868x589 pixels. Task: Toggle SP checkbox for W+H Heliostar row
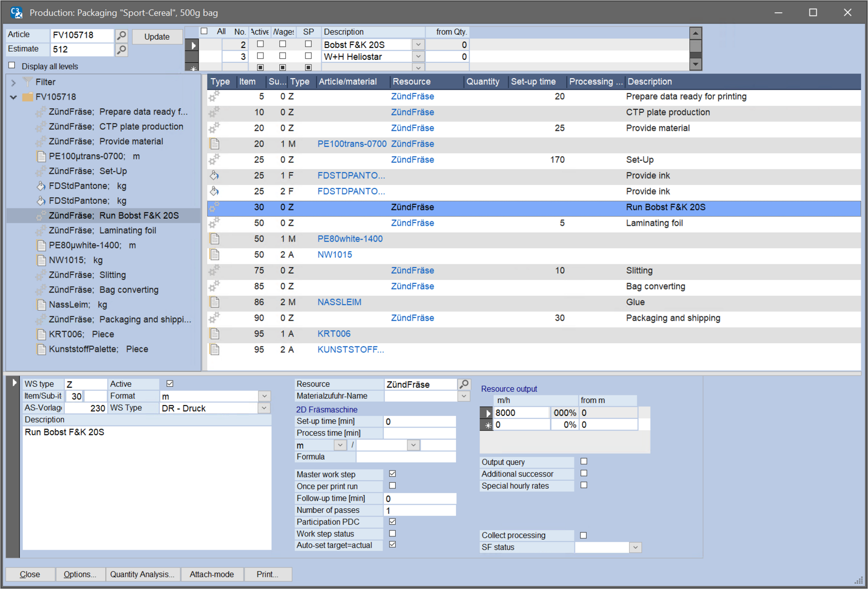pyautogui.click(x=308, y=56)
